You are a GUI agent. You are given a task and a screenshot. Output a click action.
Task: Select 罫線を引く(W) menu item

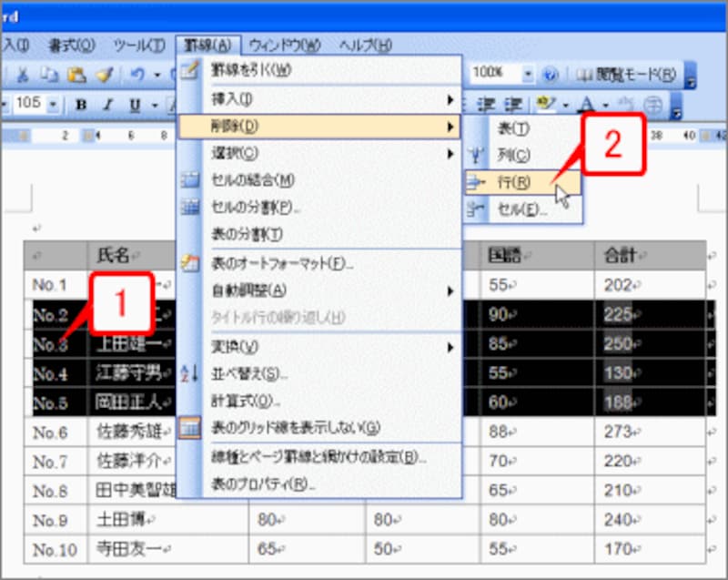click(319, 71)
